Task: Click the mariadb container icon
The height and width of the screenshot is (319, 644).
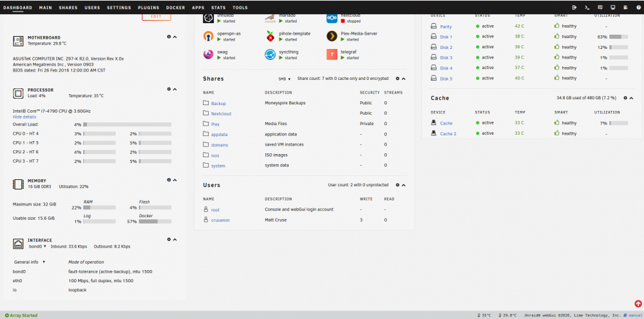Action: tap(270, 19)
